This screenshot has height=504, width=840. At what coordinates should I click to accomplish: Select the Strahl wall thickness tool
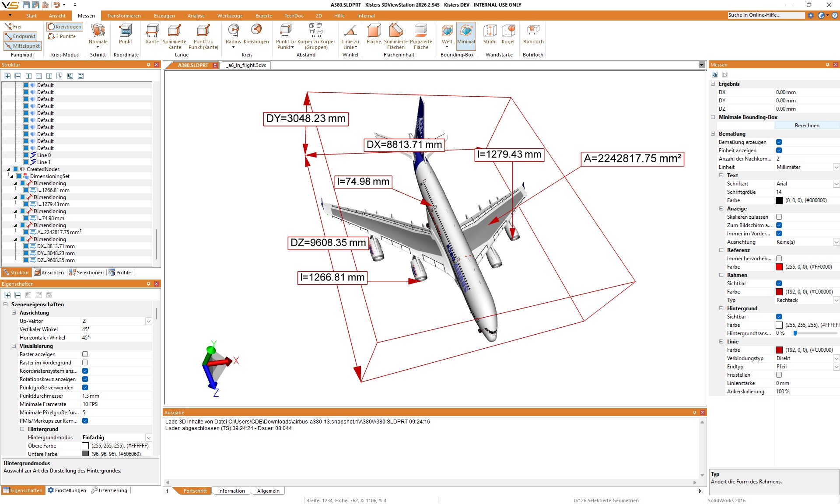[x=490, y=34]
